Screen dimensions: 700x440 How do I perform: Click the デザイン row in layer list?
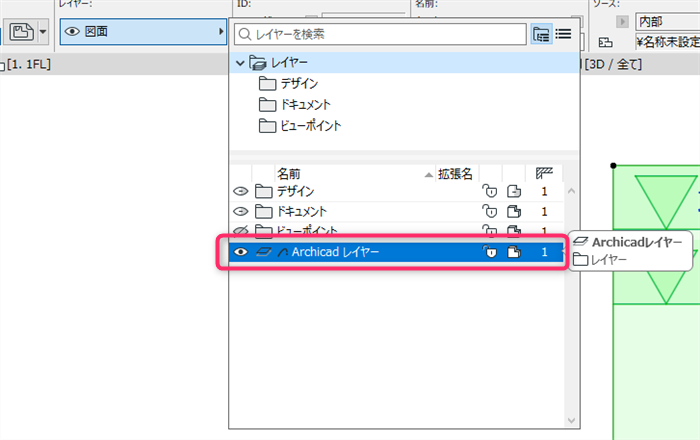click(x=396, y=191)
